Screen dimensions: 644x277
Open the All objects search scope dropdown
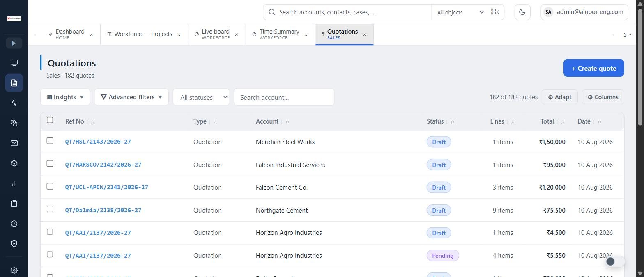point(460,12)
